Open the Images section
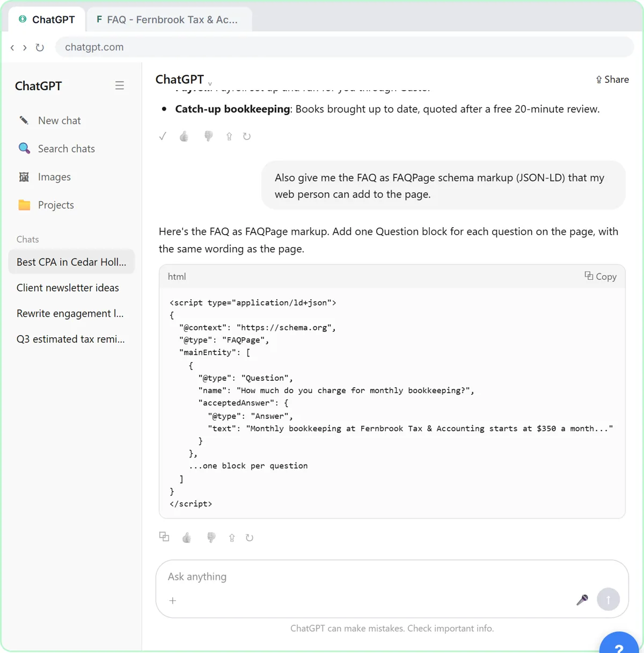 point(71,177)
